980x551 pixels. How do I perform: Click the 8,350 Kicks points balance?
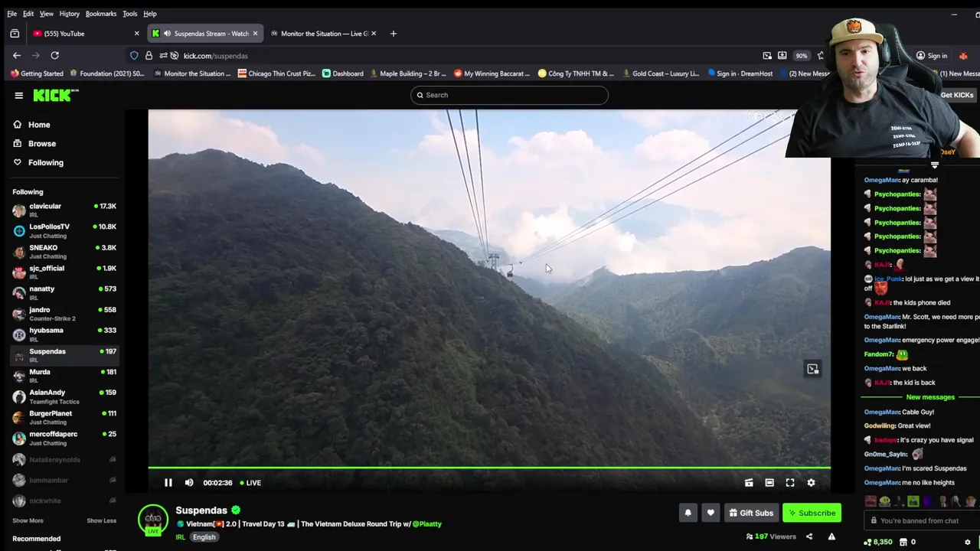point(878,542)
